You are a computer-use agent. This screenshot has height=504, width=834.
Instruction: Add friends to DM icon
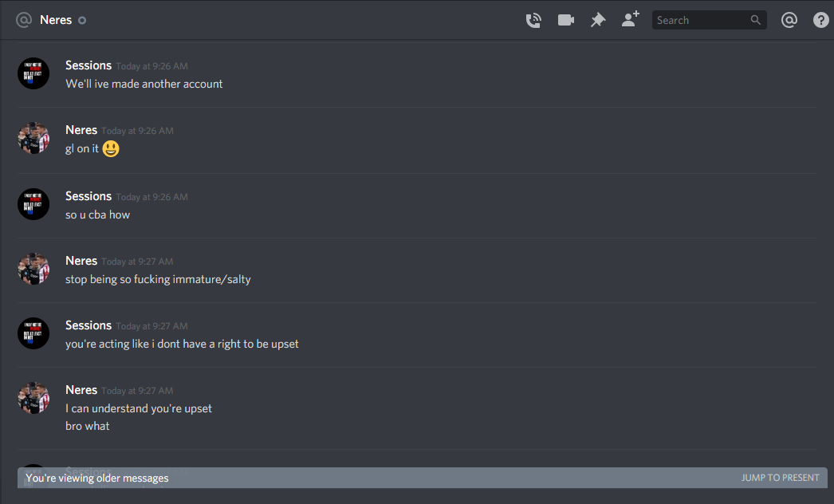631,19
